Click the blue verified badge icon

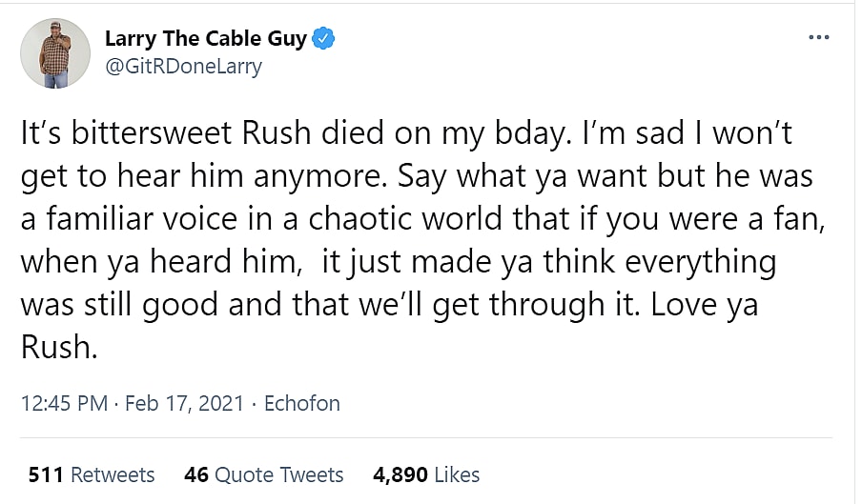point(324,39)
